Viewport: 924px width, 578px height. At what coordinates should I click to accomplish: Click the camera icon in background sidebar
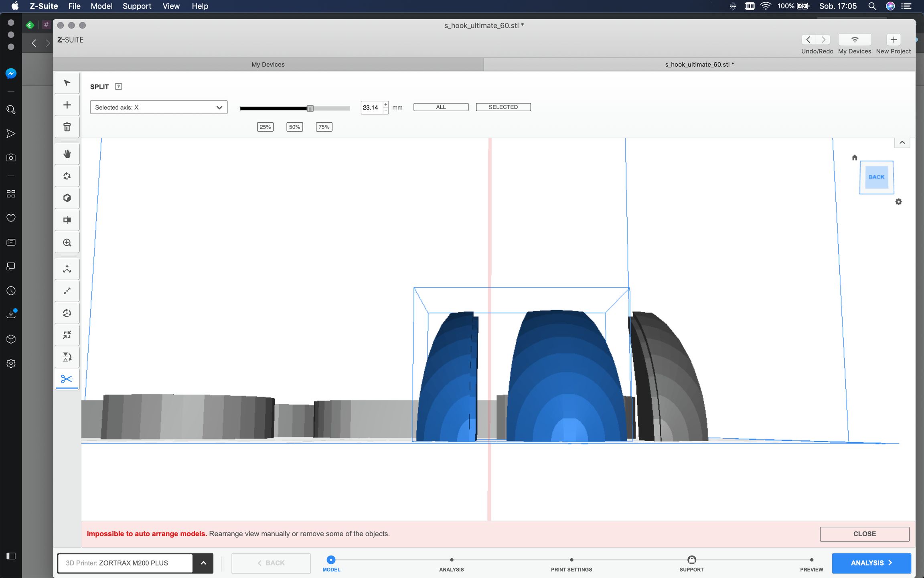coord(11,158)
